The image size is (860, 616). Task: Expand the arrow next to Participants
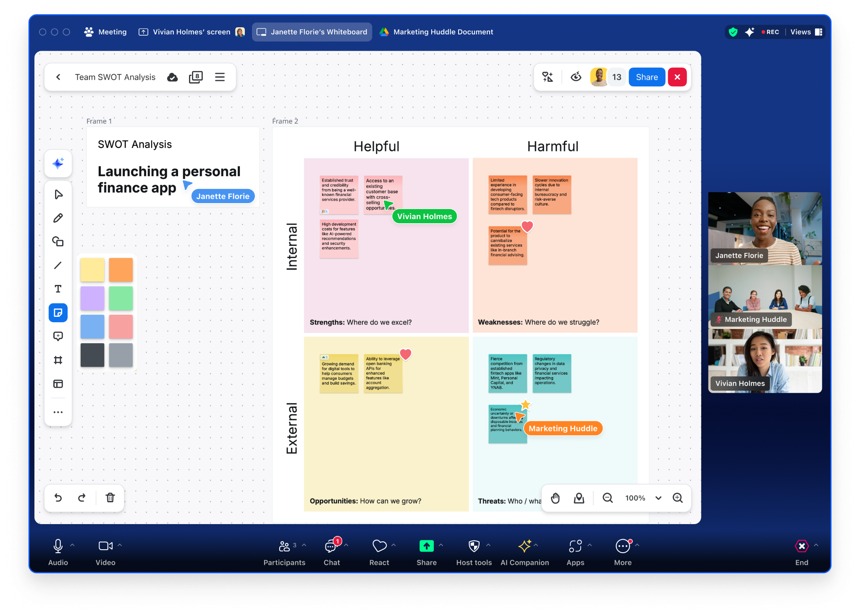(x=304, y=545)
